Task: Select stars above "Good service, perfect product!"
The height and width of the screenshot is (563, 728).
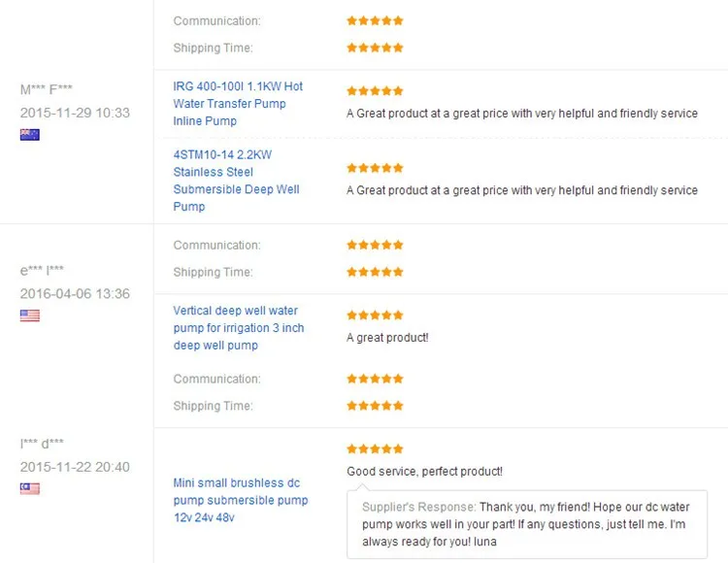Action: pyautogui.click(x=375, y=449)
